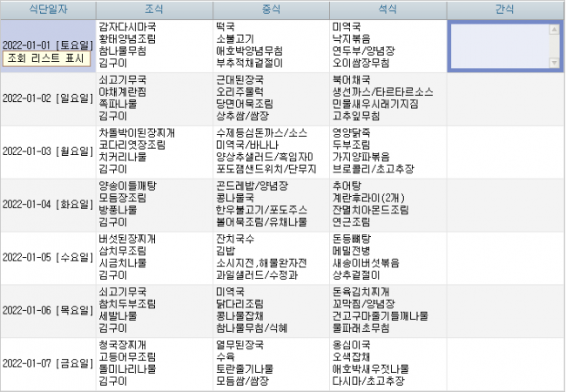This screenshot has width=566, height=392.
Task: Click the 2022-01-05 [수요일] date cell
Action: pos(47,257)
